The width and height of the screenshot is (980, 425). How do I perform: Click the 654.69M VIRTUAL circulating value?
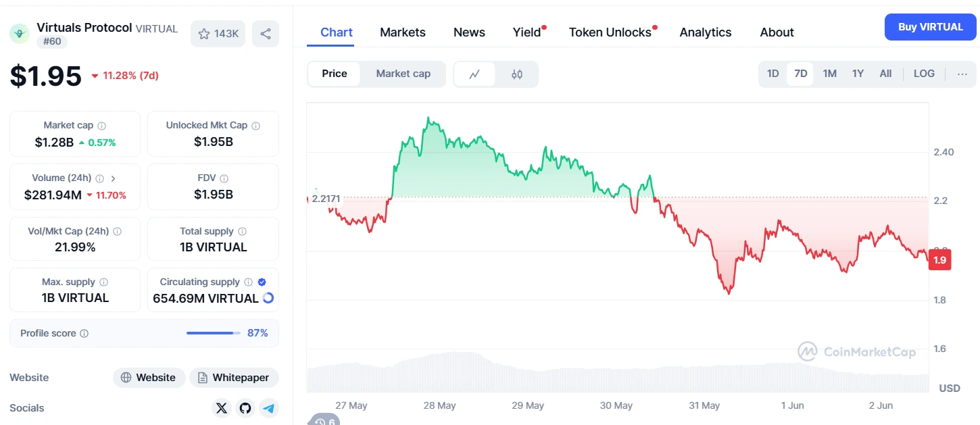205,298
